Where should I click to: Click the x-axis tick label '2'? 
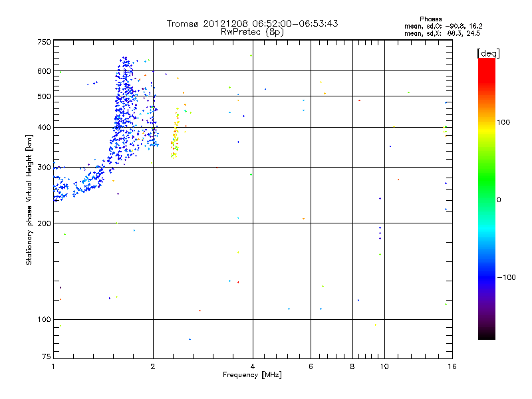[153, 366]
